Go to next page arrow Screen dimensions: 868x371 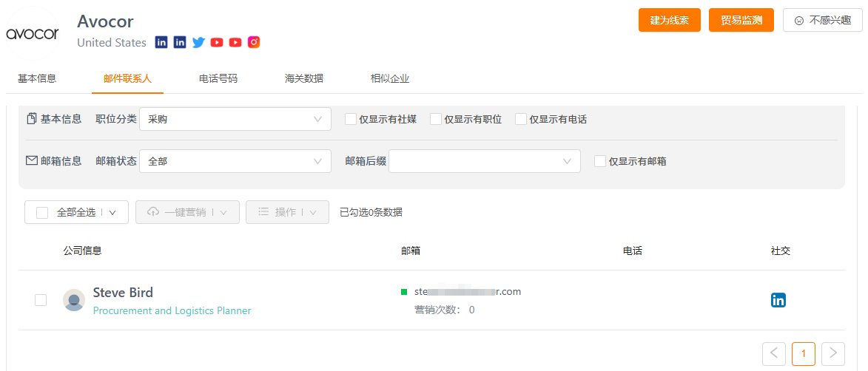(833, 353)
